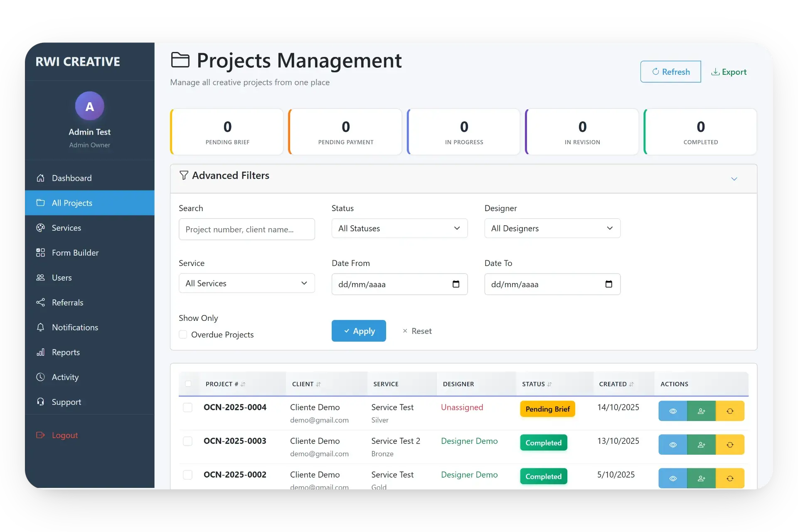
Task: Open the All Statuses dropdown
Action: (x=399, y=228)
